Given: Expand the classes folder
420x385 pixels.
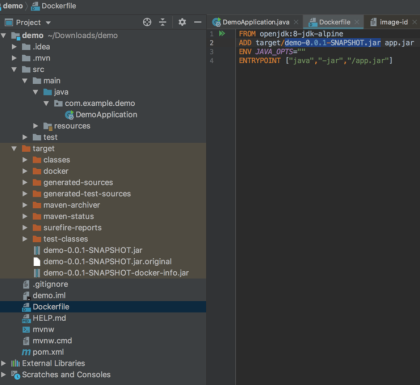Looking at the screenshot, I should pyautogui.click(x=25, y=160).
